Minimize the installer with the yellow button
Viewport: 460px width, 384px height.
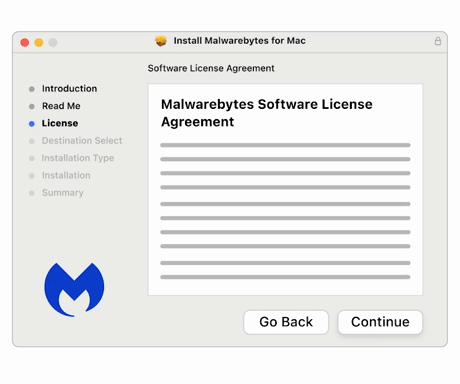(39, 43)
